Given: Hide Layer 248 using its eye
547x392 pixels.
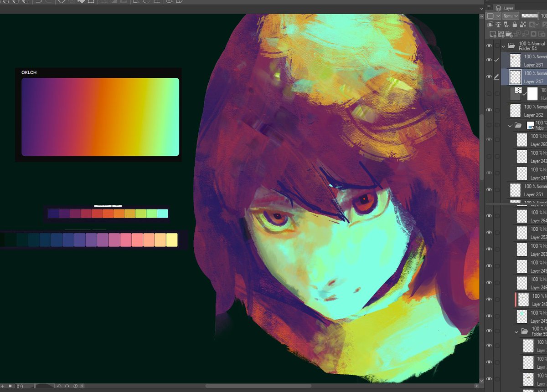Looking at the screenshot, I should point(489,300).
